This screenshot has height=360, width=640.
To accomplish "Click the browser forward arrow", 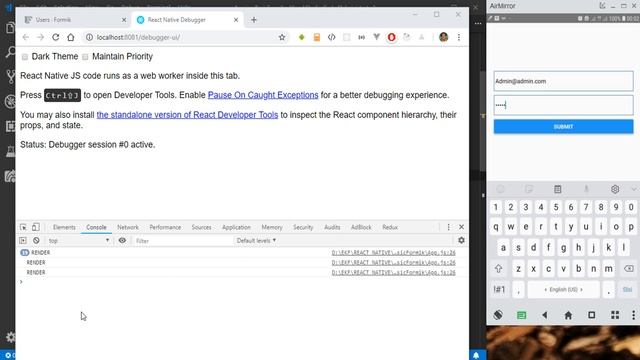I will [40, 37].
